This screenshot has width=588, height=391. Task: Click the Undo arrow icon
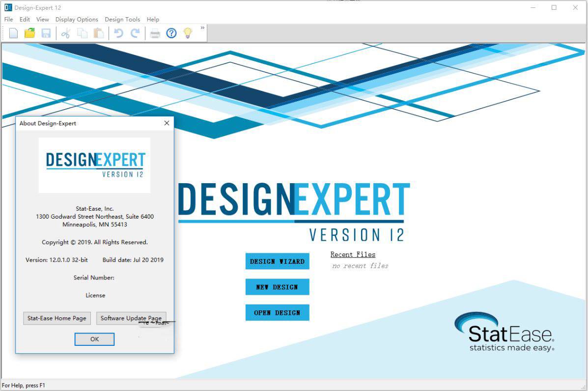point(118,33)
